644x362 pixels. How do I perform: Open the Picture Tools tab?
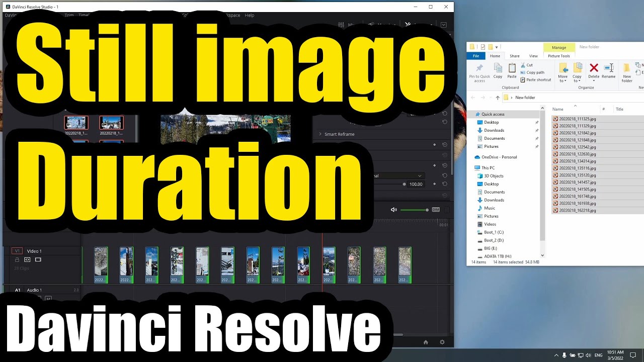pos(559,56)
